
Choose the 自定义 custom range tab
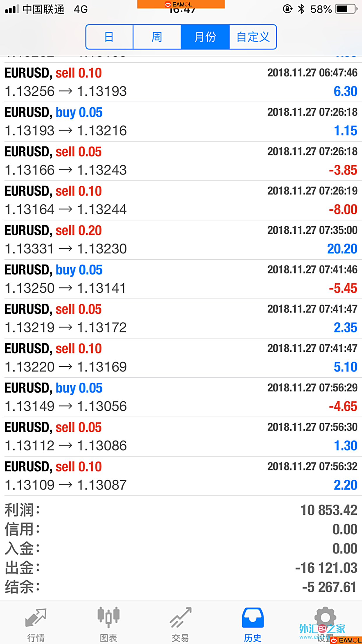[x=253, y=37]
